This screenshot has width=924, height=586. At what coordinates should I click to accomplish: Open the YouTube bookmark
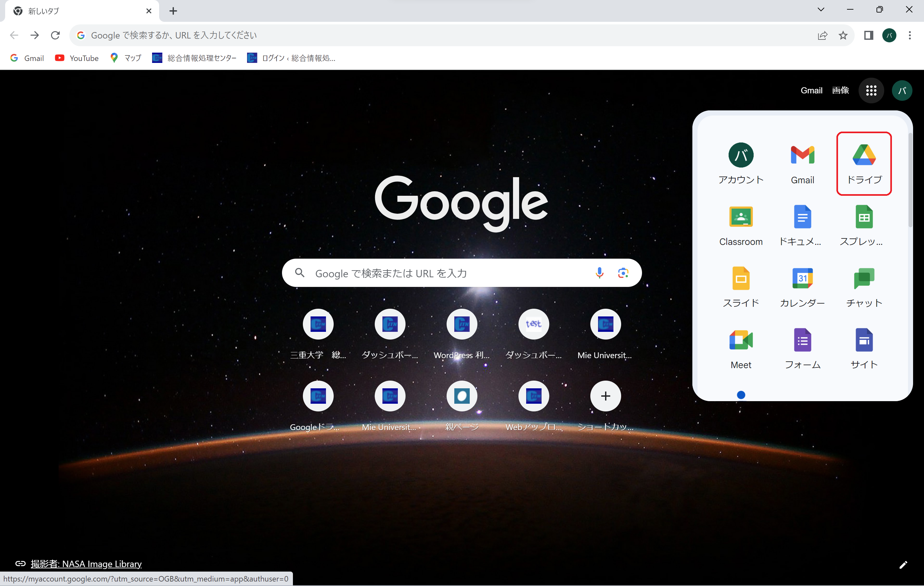click(x=77, y=58)
